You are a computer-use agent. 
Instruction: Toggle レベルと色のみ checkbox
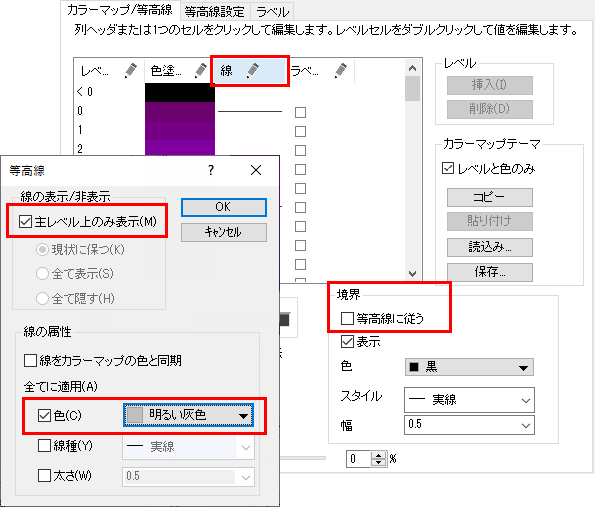[x=448, y=168]
